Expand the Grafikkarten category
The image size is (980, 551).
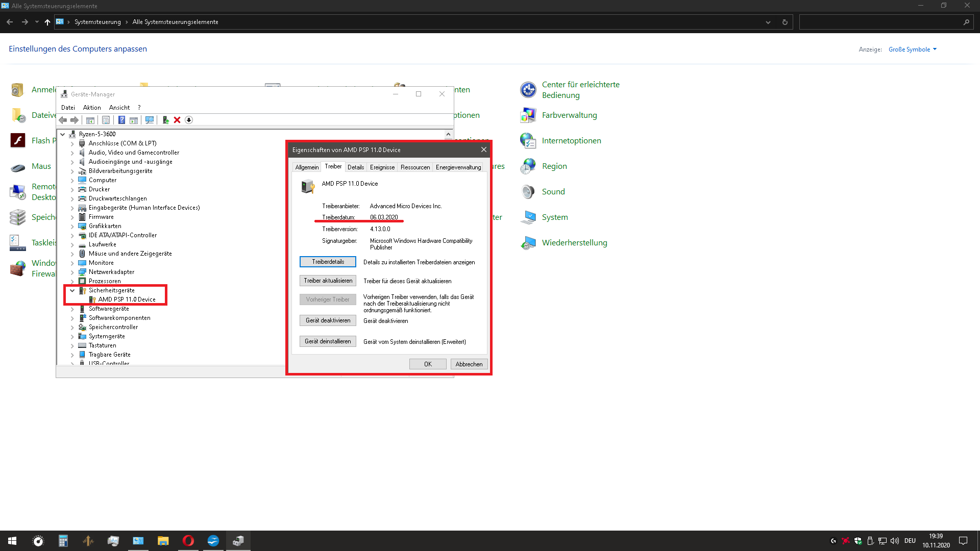click(x=72, y=226)
